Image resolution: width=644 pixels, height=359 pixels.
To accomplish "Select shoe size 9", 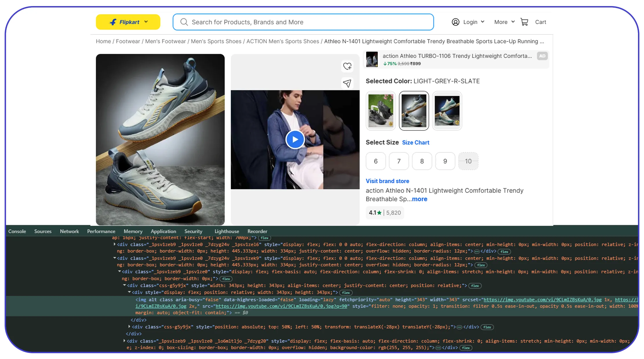I will [x=445, y=161].
